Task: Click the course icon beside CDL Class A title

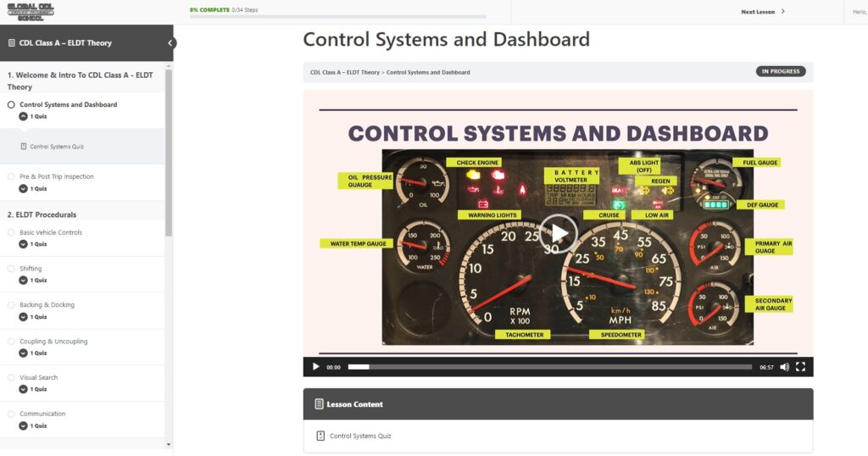Action: tap(11, 43)
